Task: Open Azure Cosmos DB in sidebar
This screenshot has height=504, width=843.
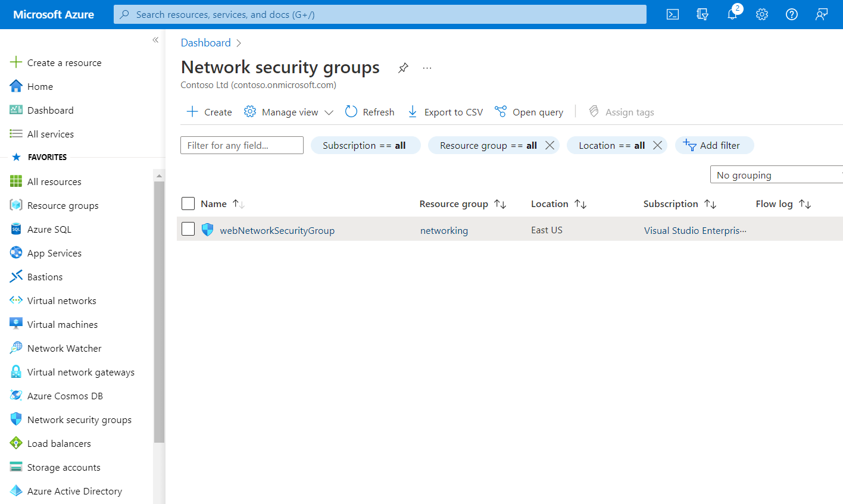Action: [65, 396]
